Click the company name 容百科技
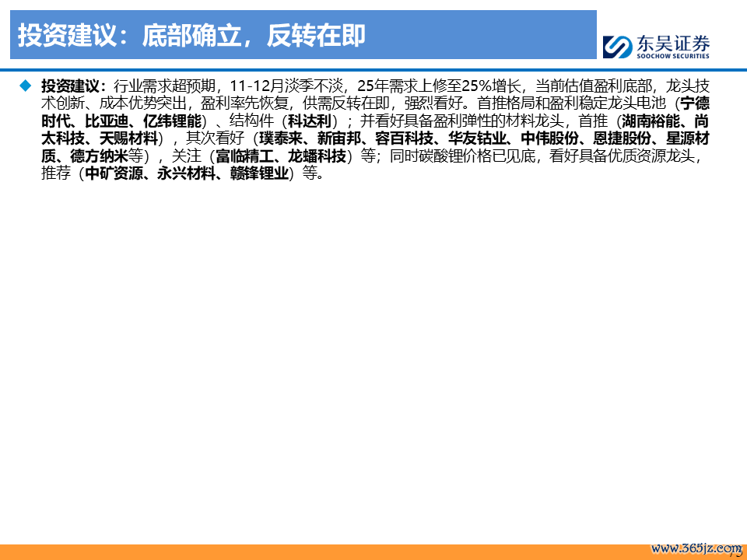 404,138
